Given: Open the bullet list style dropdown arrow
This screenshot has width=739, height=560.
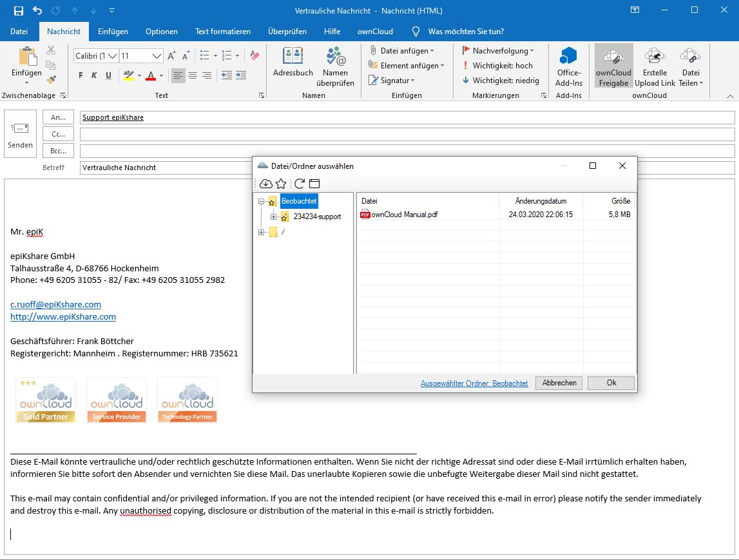Looking at the screenshot, I should [215, 55].
